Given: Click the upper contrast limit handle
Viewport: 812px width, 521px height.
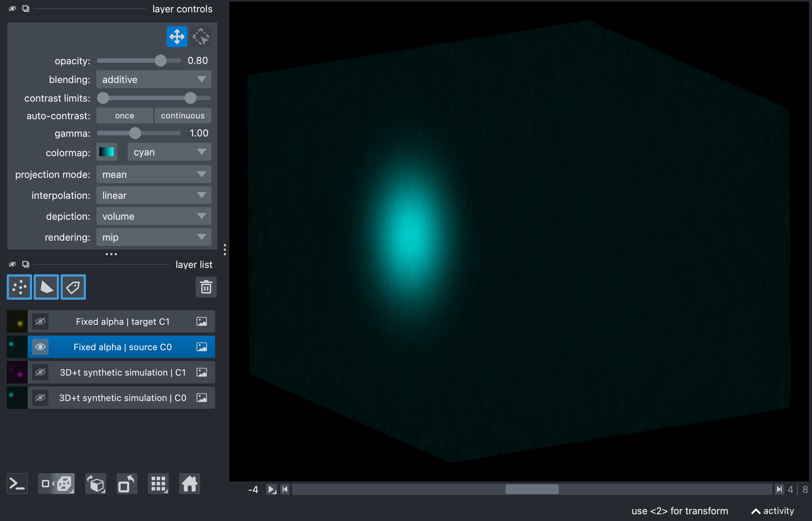Looking at the screenshot, I should [x=190, y=98].
